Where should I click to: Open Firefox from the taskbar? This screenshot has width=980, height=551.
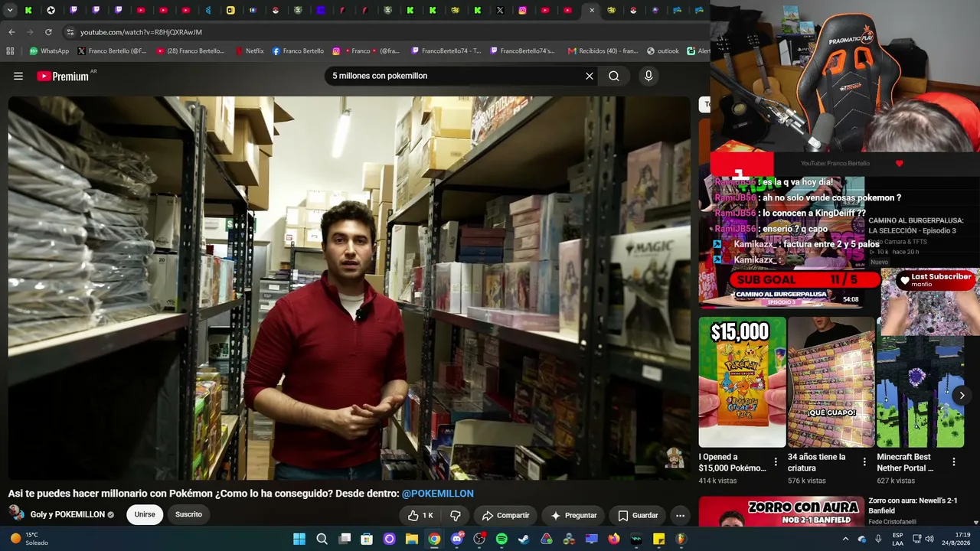614,539
